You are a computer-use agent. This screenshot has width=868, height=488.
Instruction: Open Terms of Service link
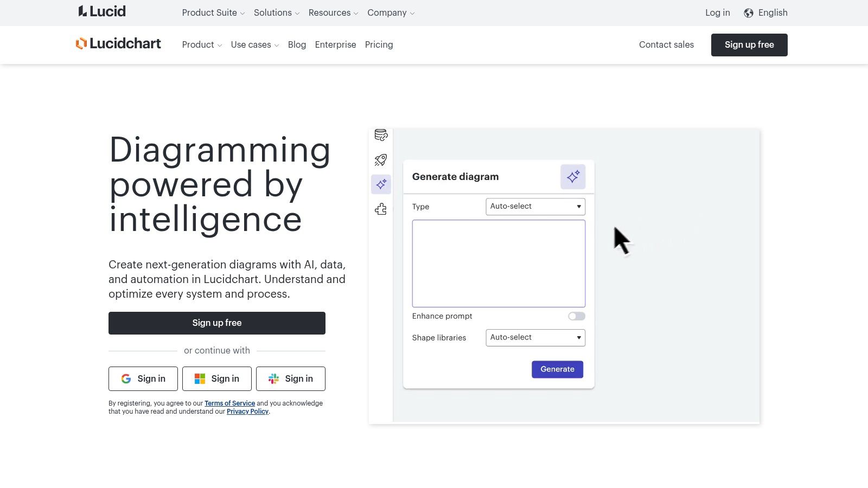(229, 403)
